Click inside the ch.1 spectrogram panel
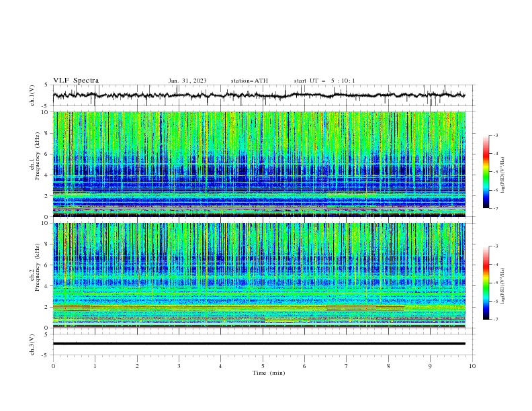532x411 pixels. coord(259,164)
